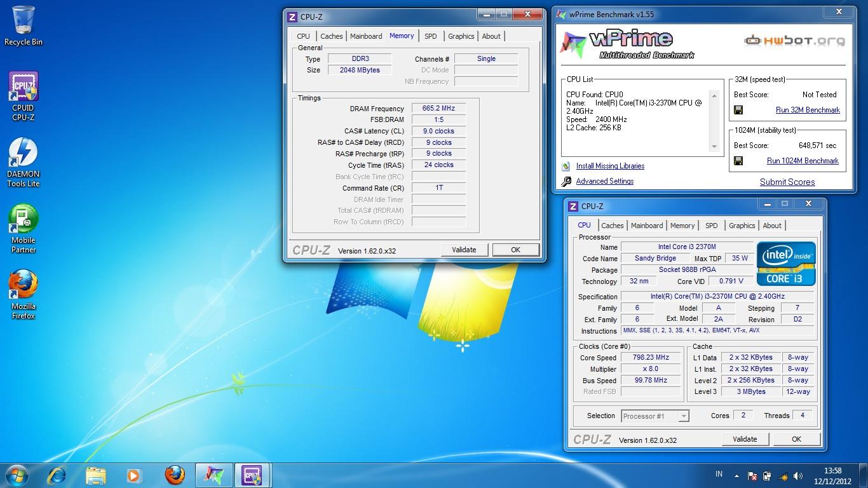Click Validate in CPU-Z CPU window
This screenshot has width=868, height=488.
[745, 439]
